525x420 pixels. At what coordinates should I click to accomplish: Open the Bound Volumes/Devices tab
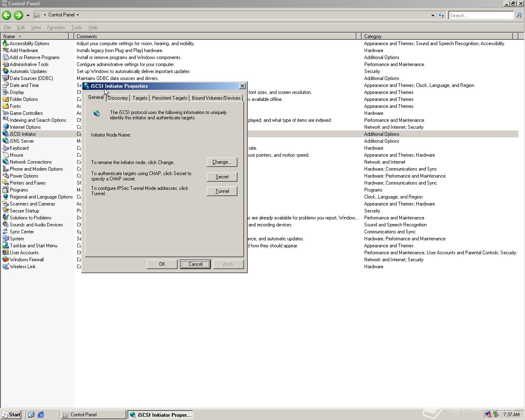pos(216,98)
